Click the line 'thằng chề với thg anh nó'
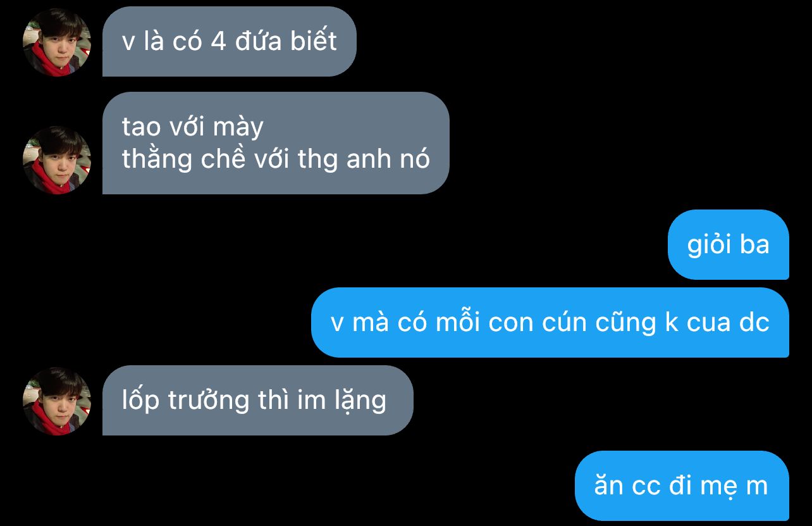 [x=276, y=159]
